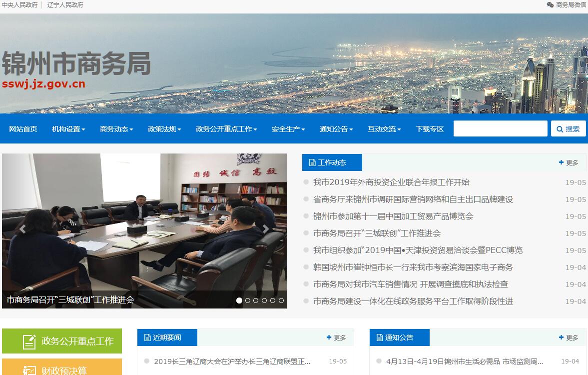
Task: Select the second carousel indicator dot
Action: click(x=247, y=300)
